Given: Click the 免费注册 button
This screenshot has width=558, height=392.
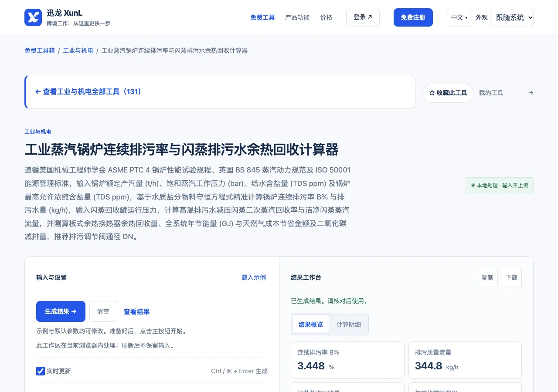Looking at the screenshot, I should 413,17.
